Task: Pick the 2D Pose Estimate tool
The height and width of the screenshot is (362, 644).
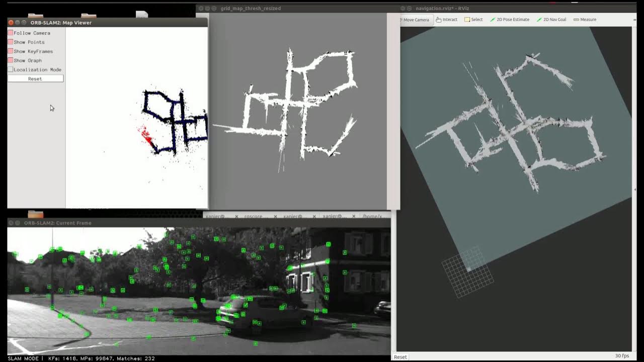Action: pos(510,20)
